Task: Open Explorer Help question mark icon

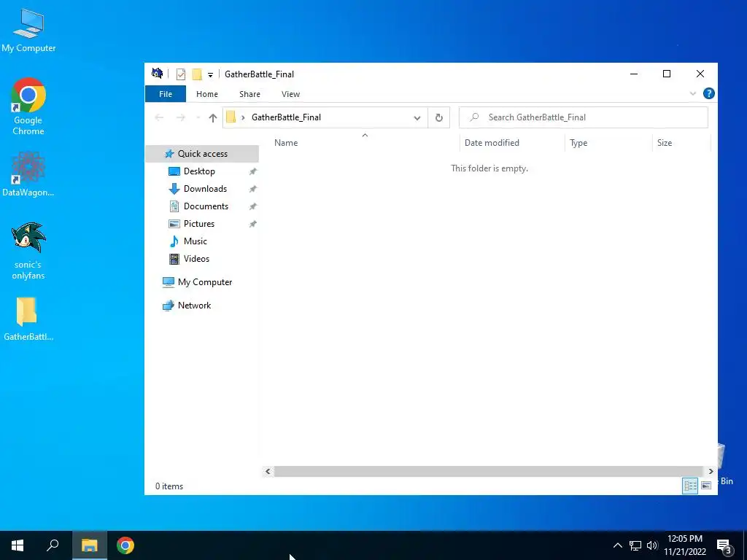Action: (708, 93)
